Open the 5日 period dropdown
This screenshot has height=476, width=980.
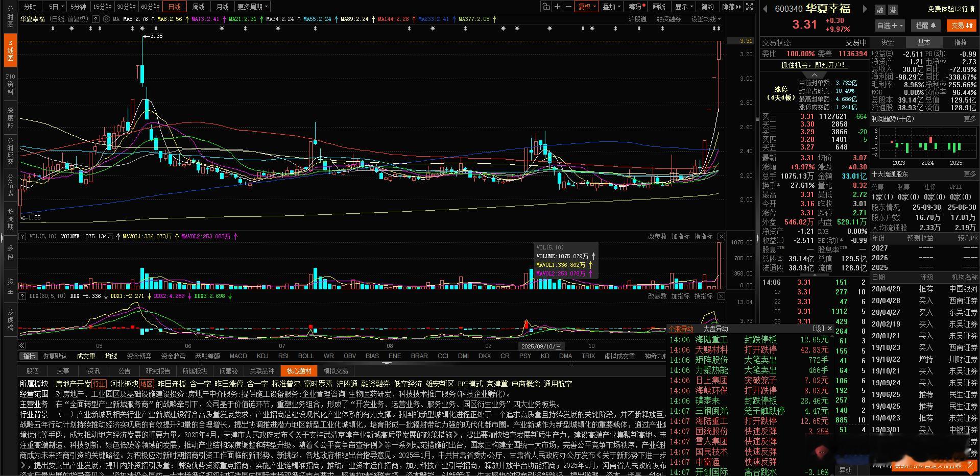(56, 7)
